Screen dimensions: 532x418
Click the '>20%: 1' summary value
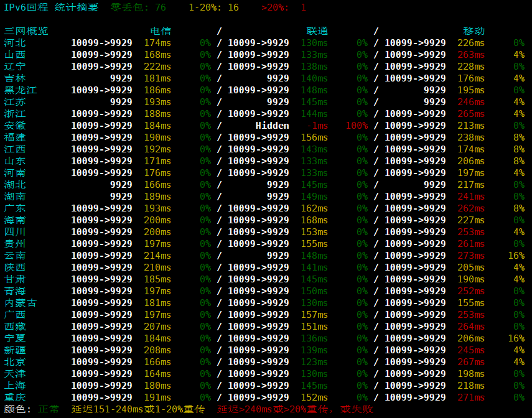click(x=284, y=7)
